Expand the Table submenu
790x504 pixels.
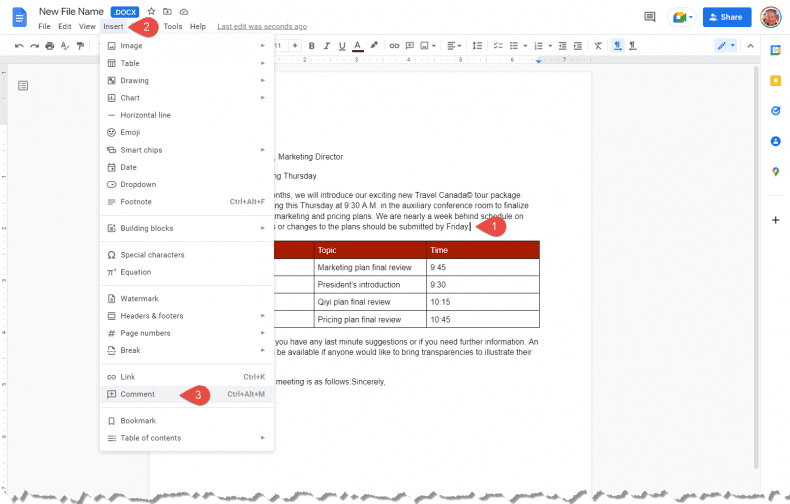point(186,63)
